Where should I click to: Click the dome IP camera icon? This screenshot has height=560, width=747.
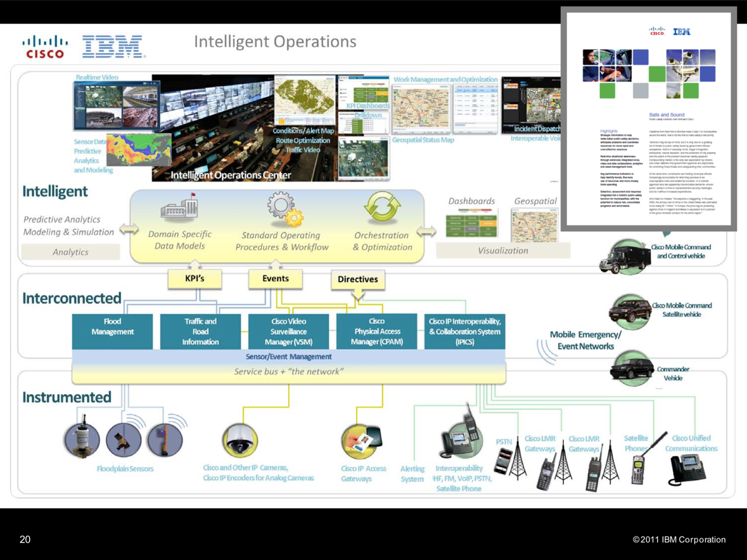(240, 441)
